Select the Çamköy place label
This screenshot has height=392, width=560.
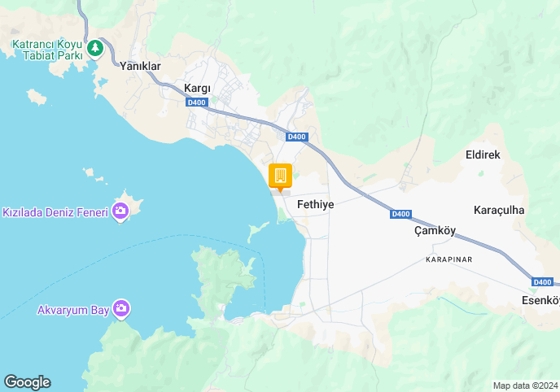[x=435, y=230]
